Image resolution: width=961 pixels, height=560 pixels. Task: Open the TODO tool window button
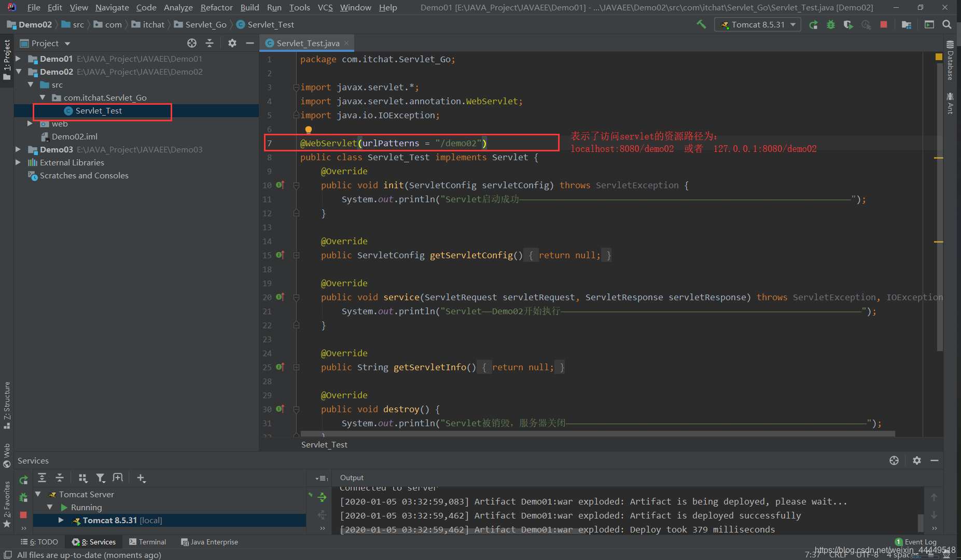coord(39,542)
